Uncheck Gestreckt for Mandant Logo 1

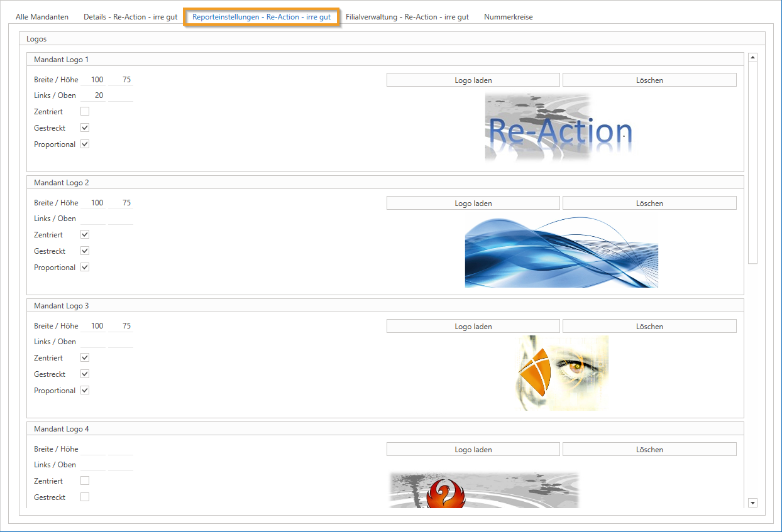[x=85, y=128]
